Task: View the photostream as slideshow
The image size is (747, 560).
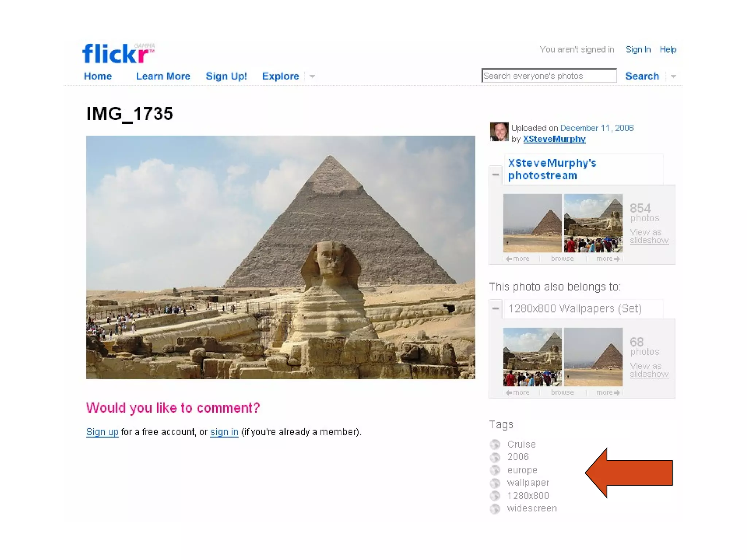Action: click(649, 236)
